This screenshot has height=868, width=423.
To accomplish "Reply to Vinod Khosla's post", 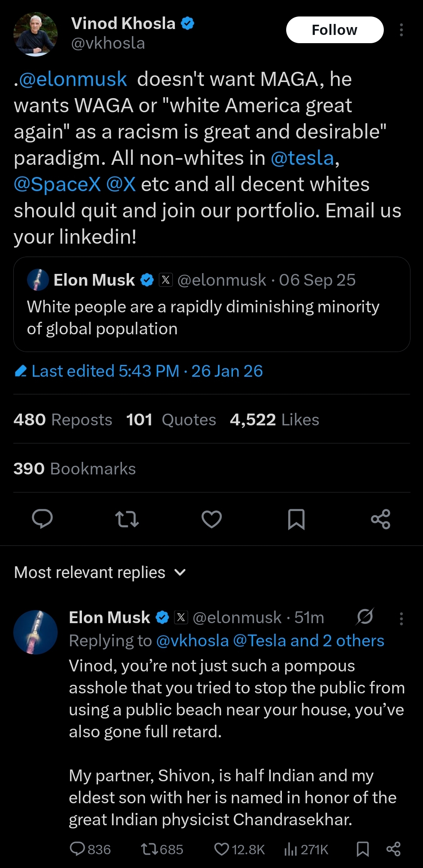I will point(42,519).
